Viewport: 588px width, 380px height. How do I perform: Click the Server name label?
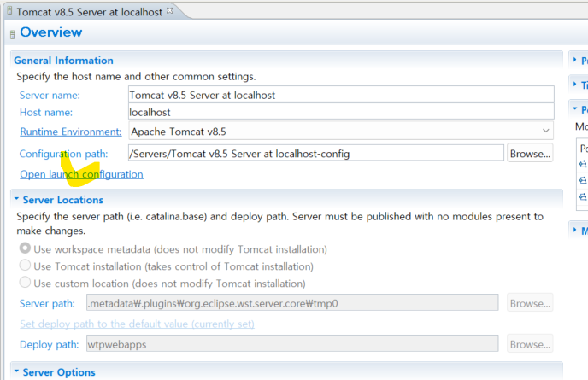[50, 95]
